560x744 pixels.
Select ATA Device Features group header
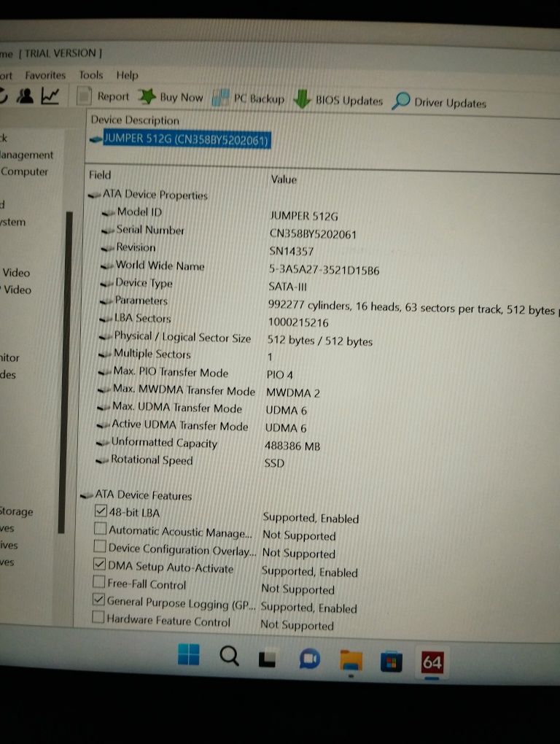tap(143, 495)
